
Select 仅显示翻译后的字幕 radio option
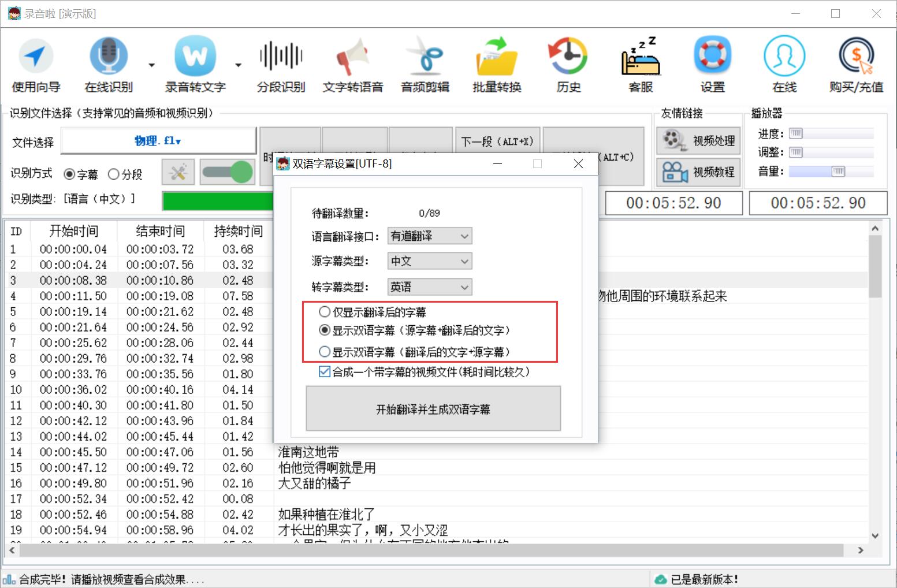click(325, 312)
